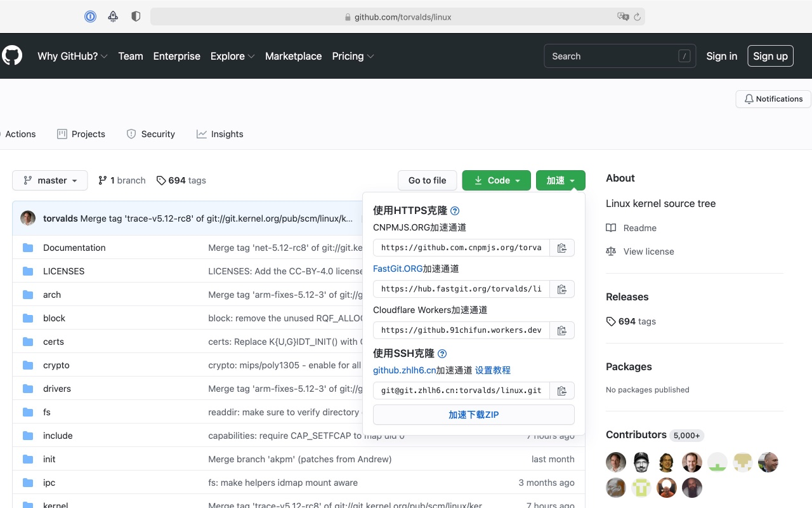This screenshot has width=812, height=508.
Task: Click the Go to file button
Action: click(427, 180)
